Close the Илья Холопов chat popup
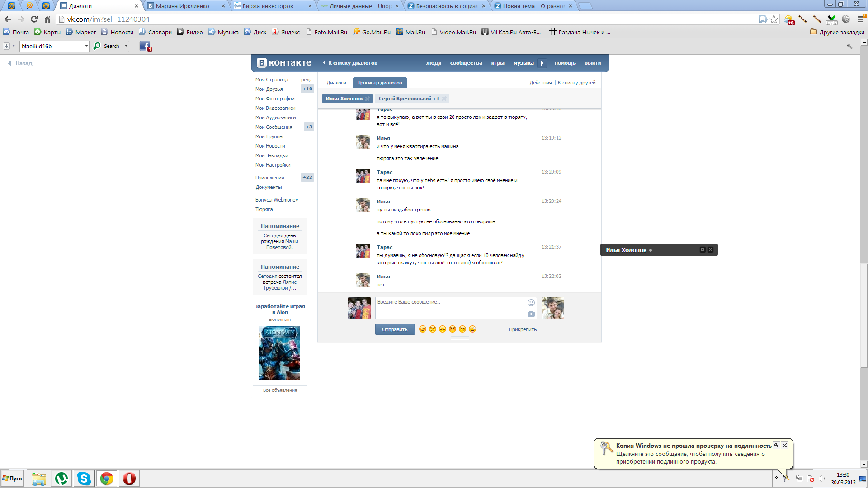868x488 pixels. [x=710, y=250]
